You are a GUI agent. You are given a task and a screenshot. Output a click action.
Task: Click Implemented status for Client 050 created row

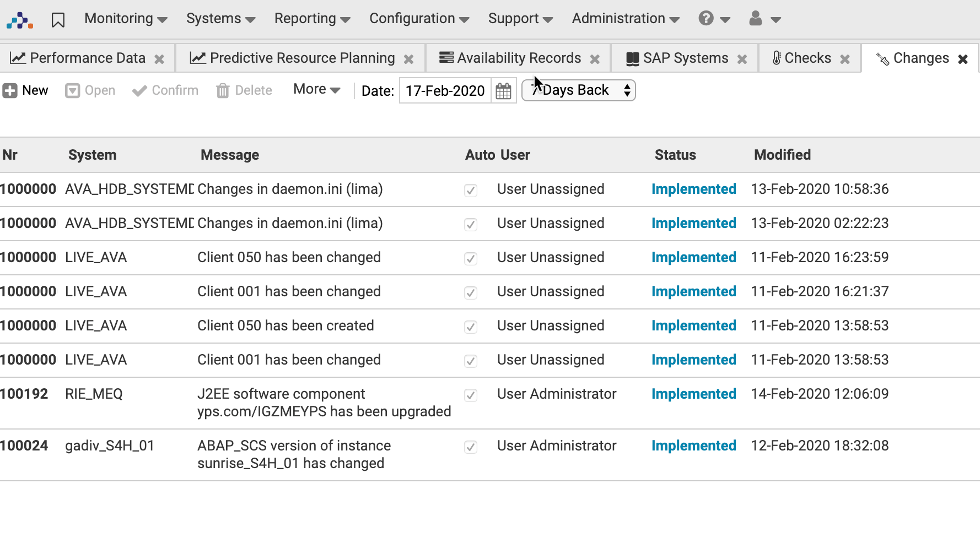[x=693, y=325]
